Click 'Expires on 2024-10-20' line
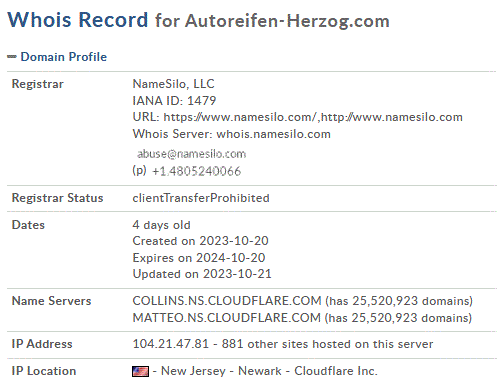Viewport: 498px width, 383px height. click(199, 257)
